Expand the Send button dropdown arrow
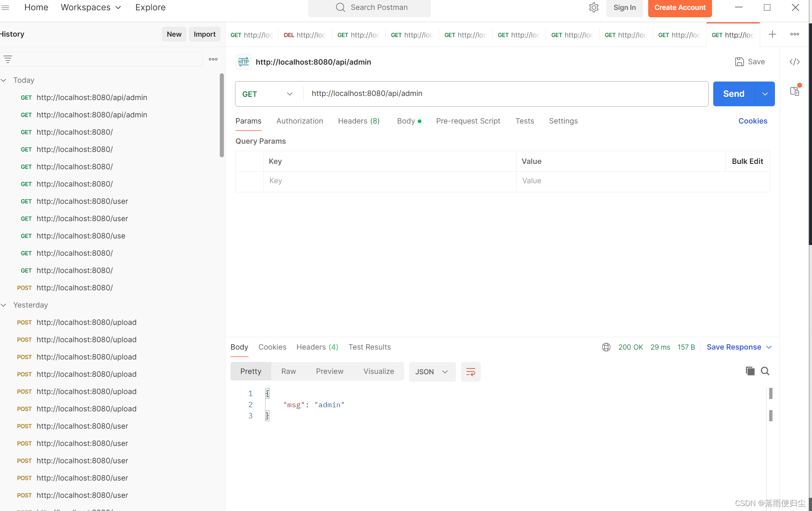The image size is (812, 511). pyautogui.click(x=765, y=93)
